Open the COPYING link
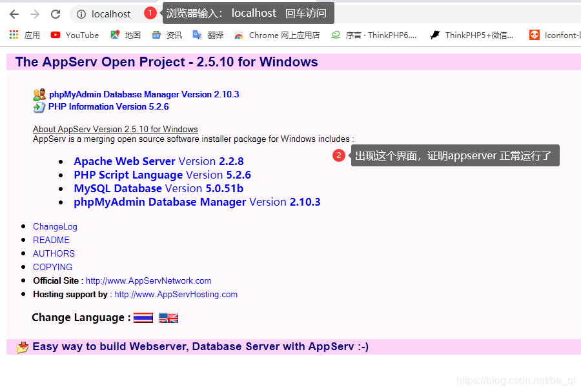581x392 pixels. (52, 267)
